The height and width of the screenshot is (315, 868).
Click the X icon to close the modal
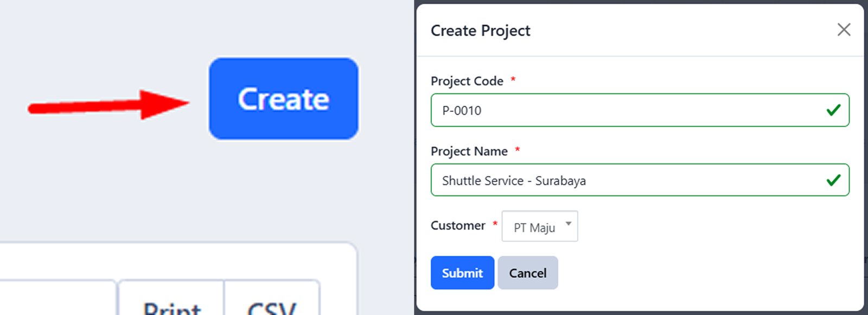(844, 30)
